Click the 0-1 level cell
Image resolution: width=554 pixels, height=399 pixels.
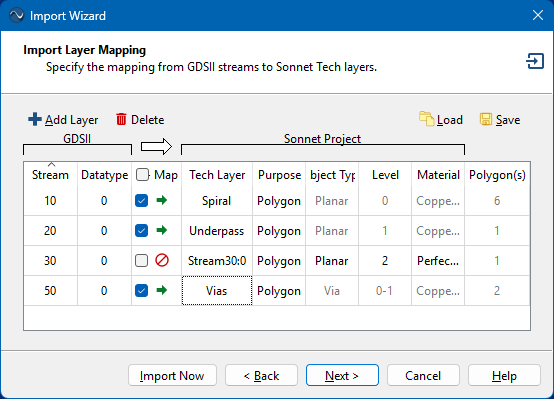(x=385, y=291)
